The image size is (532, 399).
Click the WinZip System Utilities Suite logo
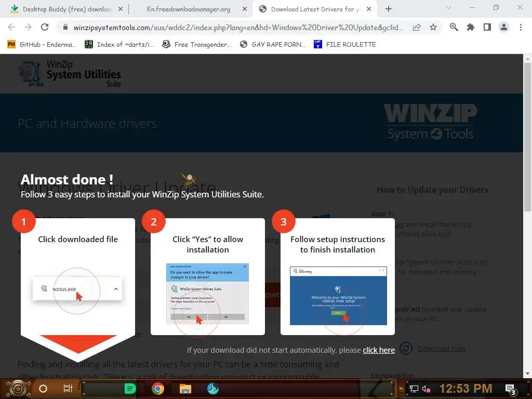(x=70, y=74)
